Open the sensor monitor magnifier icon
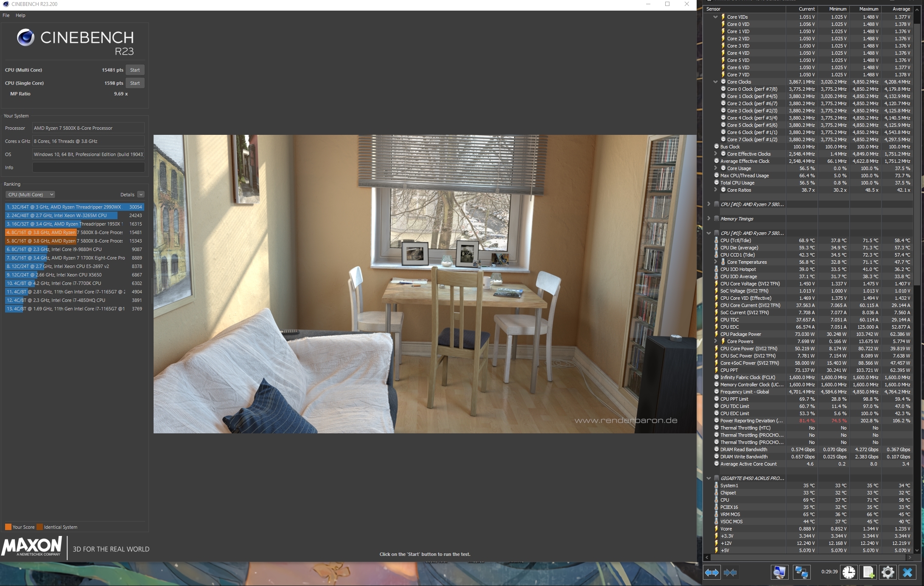The width and height of the screenshot is (924, 586). (779, 572)
